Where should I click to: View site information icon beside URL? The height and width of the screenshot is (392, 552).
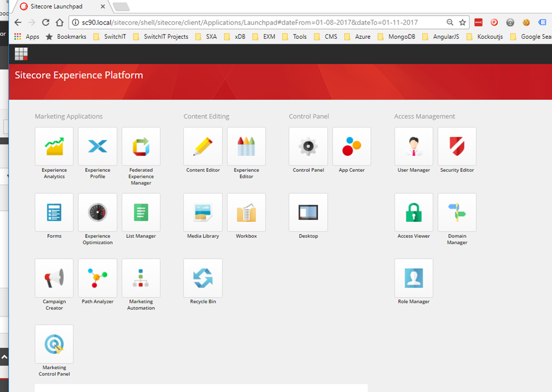coord(75,23)
